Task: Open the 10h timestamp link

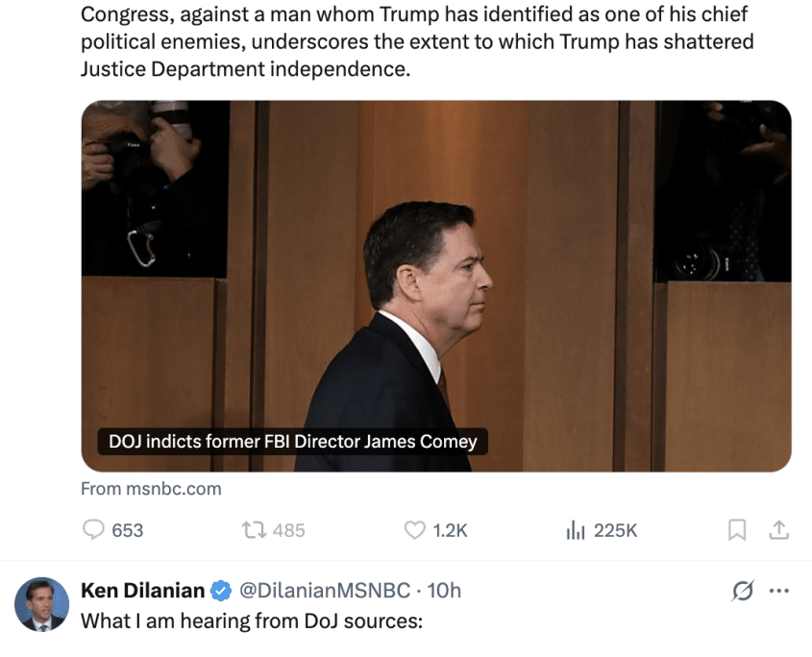Action: (x=444, y=590)
